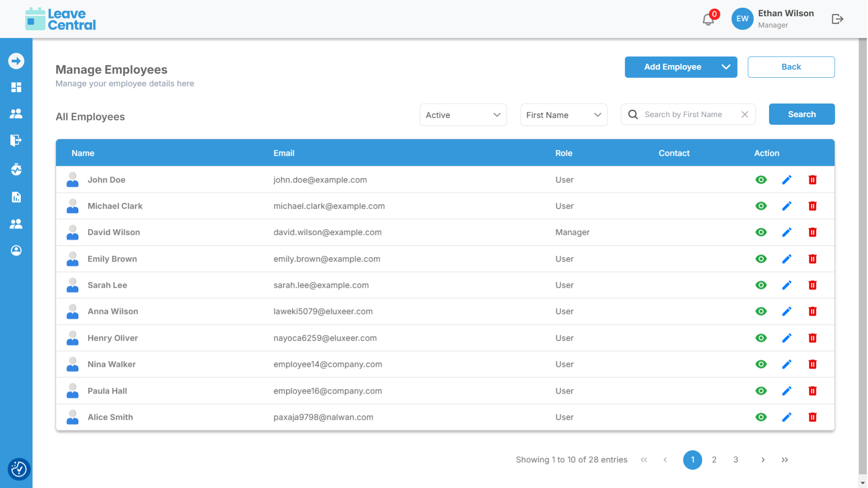Delete David Wilson using trash icon
Screen dimensions: 868x488
tap(812, 232)
